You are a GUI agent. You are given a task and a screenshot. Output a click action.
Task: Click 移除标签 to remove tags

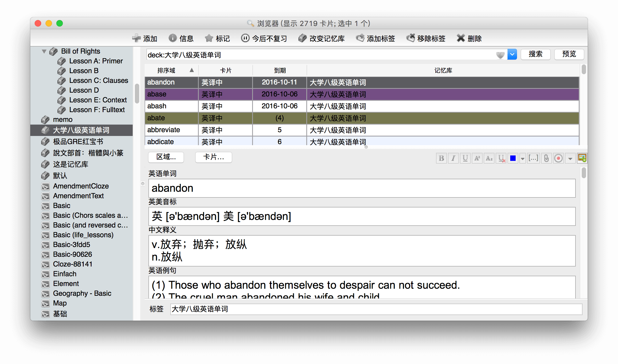click(x=426, y=38)
